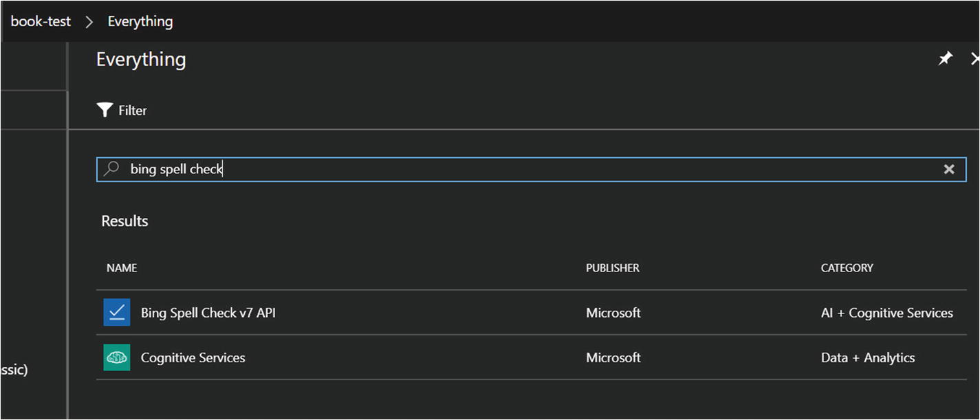Click the Filter text label
This screenshot has width=980, height=420.
[x=133, y=111]
